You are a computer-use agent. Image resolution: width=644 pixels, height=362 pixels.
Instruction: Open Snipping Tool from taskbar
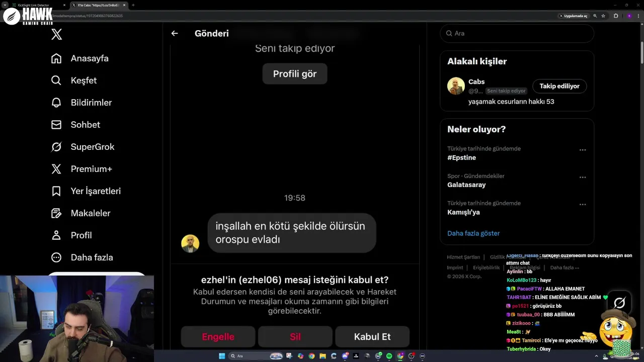pyautogui.click(x=289, y=356)
